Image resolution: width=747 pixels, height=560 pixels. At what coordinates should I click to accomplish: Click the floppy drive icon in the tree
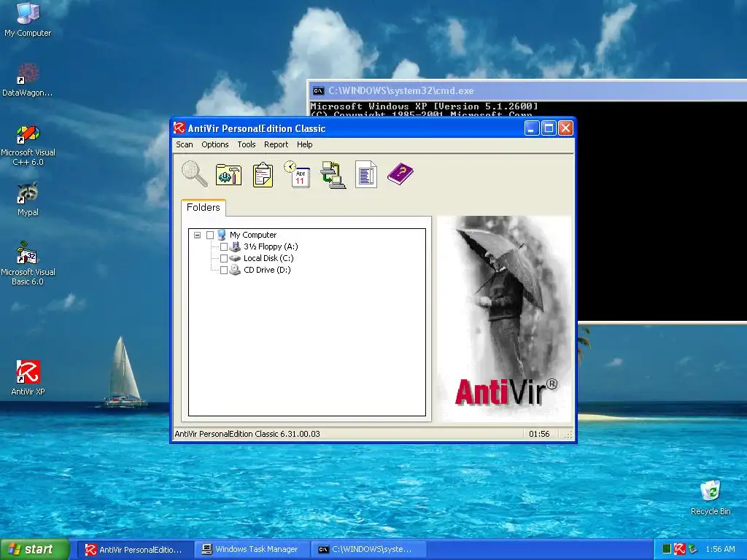coord(235,246)
